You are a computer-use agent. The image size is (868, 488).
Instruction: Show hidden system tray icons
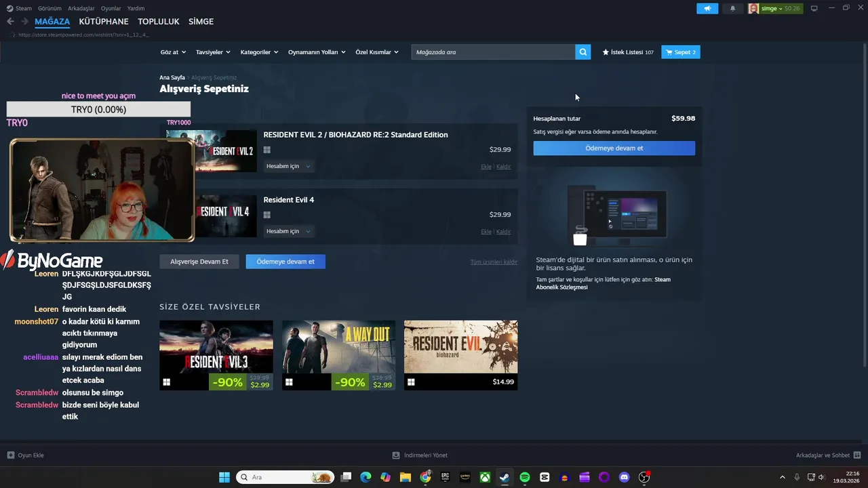click(782, 477)
